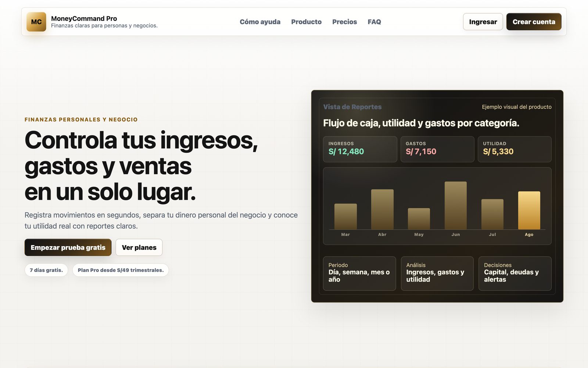Screen dimensions: 588x368
Task: Click 'Plan Pro desde S/49 trimestrales.' badge
Action: pos(121,270)
